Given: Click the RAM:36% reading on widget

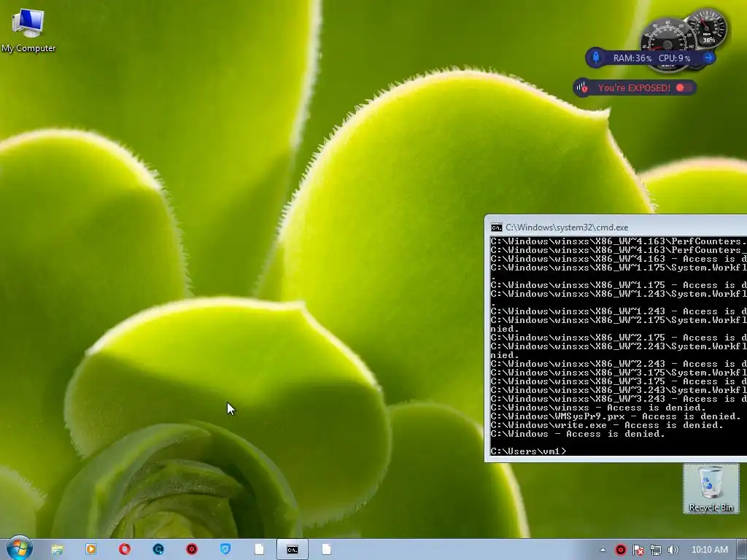Looking at the screenshot, I should click(632, 58).
